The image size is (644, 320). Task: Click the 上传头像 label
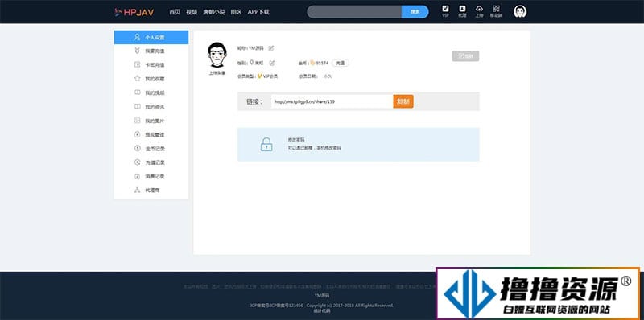[x=217, y=73]
